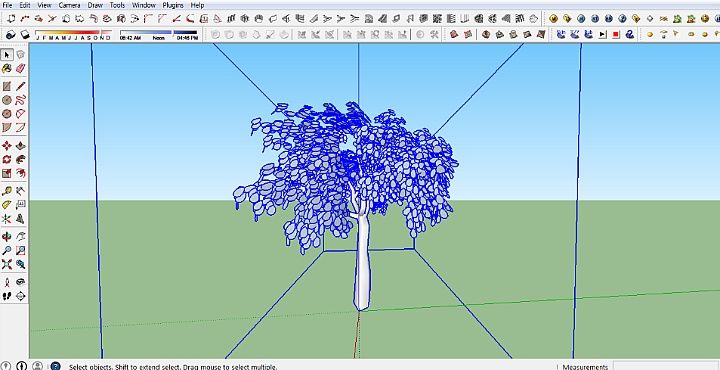Click the Zoom Extents tool
Screen dimensions: 720x370
(6, 264)
